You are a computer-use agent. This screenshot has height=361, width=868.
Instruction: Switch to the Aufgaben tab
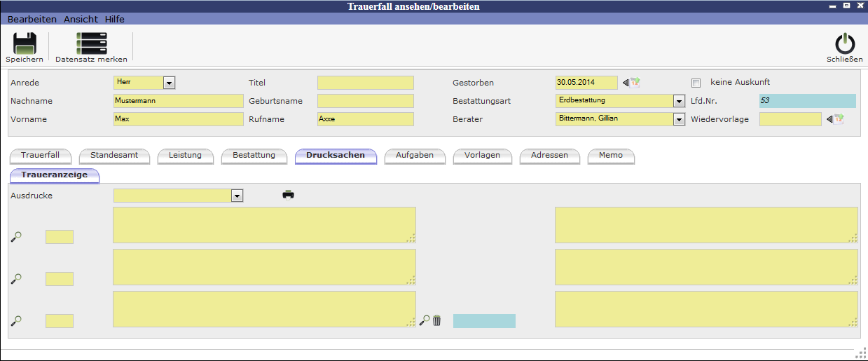click(415, 155)
